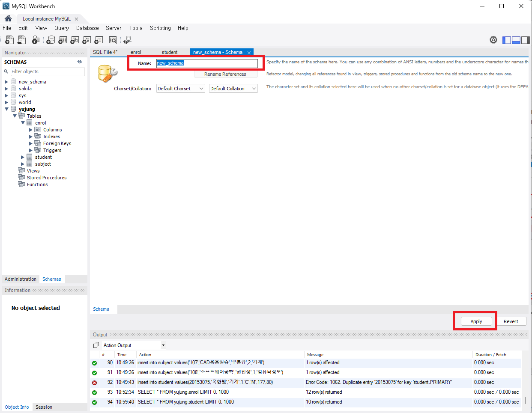
Task: Click the schema wrench database icon
Action: click(107, 73)
